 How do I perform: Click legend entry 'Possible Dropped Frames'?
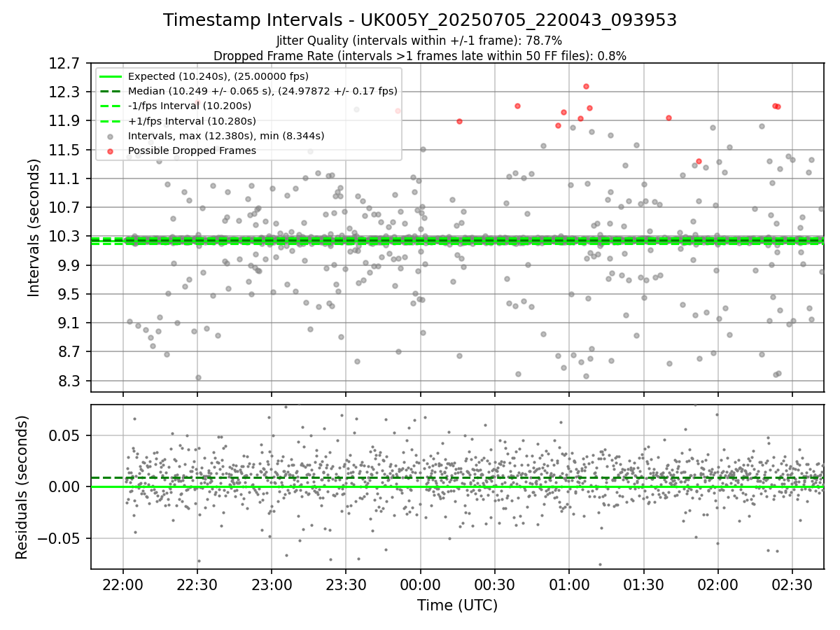click(x=192, y=150)
